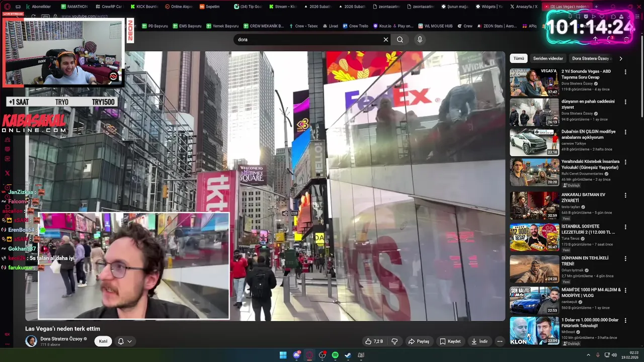Image resolution: width=644 pixels, height=362 pixels.
Task: Open '1 Dolar vs 1.000.000.000 Dolar' video title
Action: 590,323
